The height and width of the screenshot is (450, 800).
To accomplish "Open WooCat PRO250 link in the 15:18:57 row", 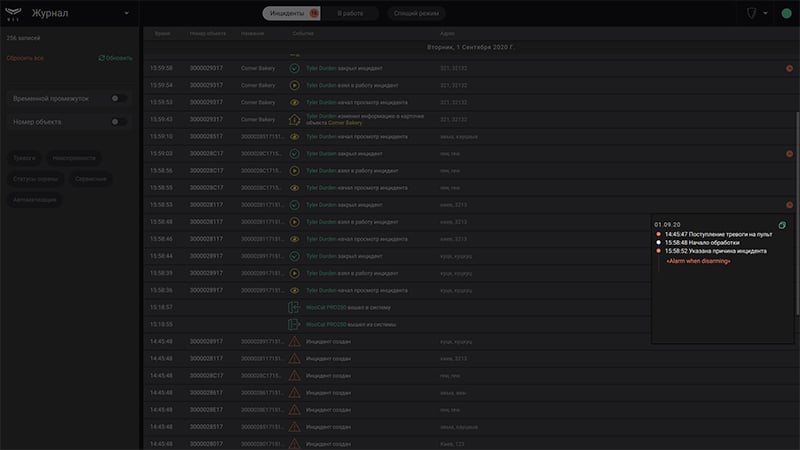I will click(x=326, y=308).
